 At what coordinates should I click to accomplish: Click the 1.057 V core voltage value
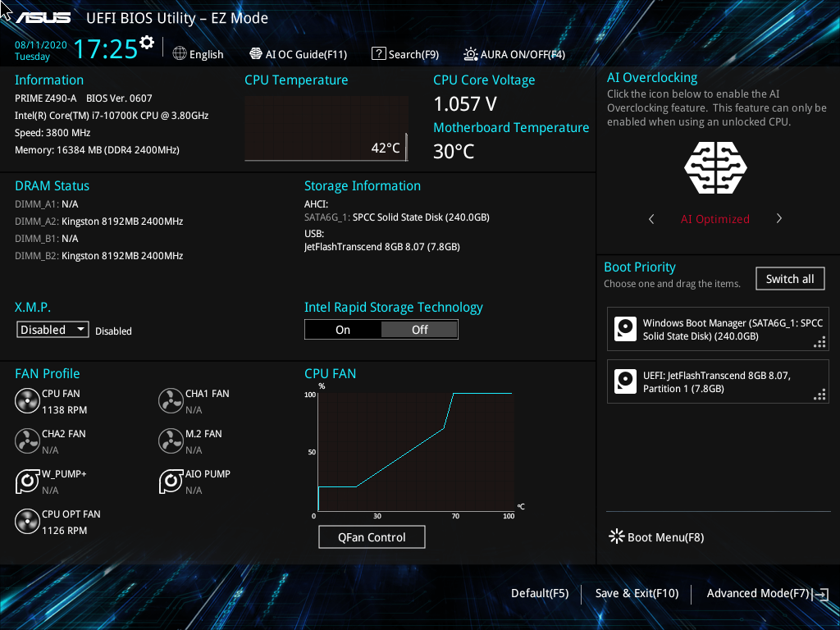pyautogui.click(x=465, y=104)
